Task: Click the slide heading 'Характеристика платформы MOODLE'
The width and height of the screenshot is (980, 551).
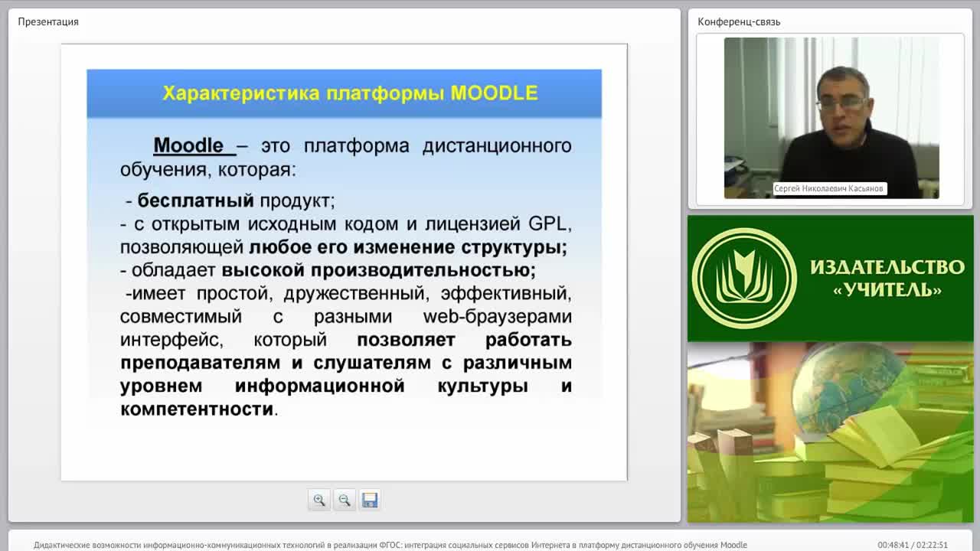Action: (x=350, y=93)
